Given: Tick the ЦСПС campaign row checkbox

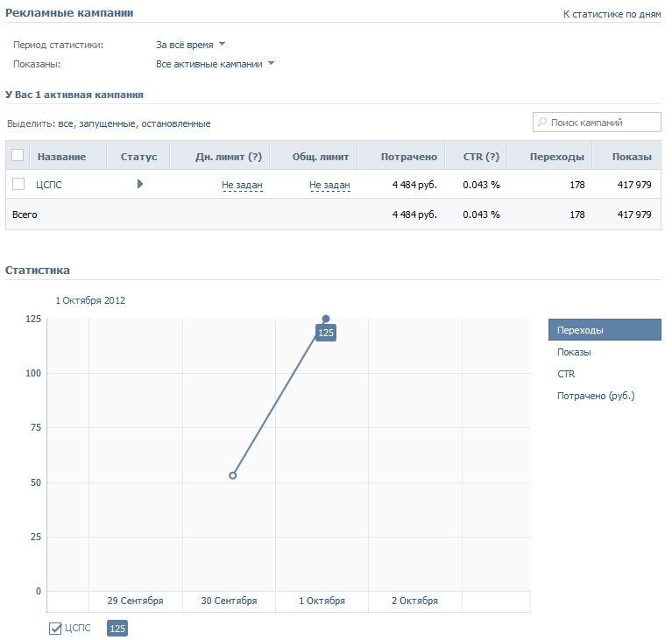Looking at the screenshot, I should coord(18,184).
